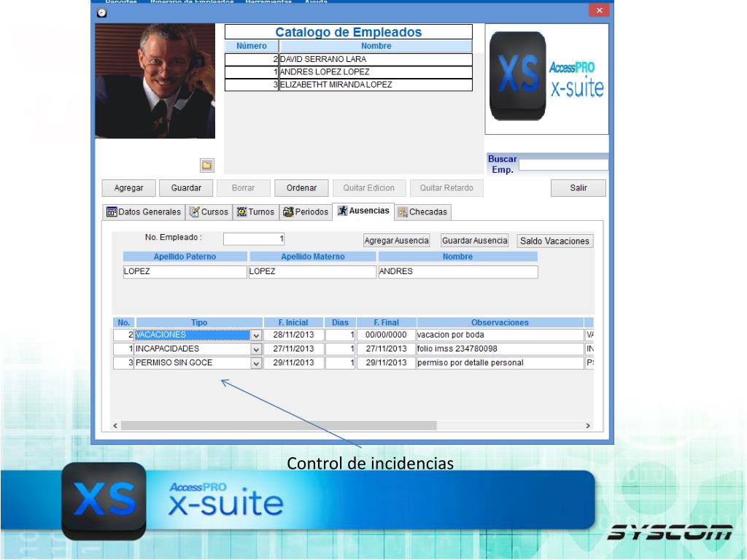This screenshot has height=560, width=747.
Task: Click F. Inicial cell 29/11/2013
Action: [293, 363]
